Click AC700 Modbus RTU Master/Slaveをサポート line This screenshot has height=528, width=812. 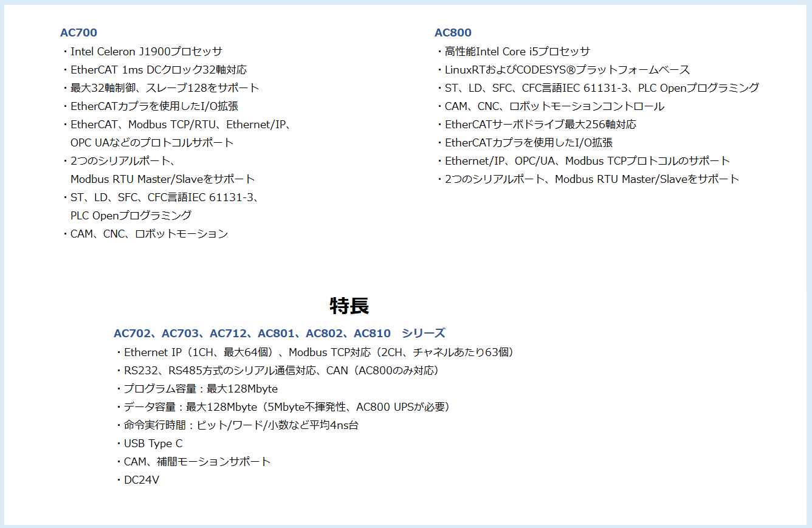[x=163, y=179]
